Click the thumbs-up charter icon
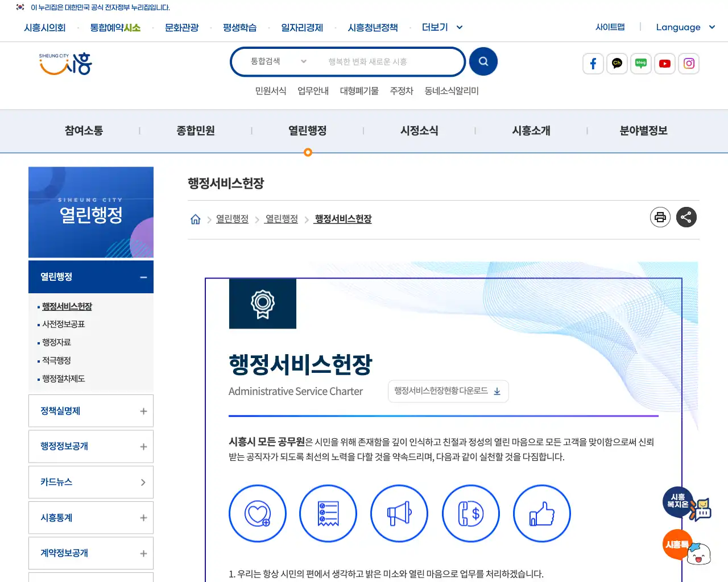The image size is (728, 582). click(542, 514)
